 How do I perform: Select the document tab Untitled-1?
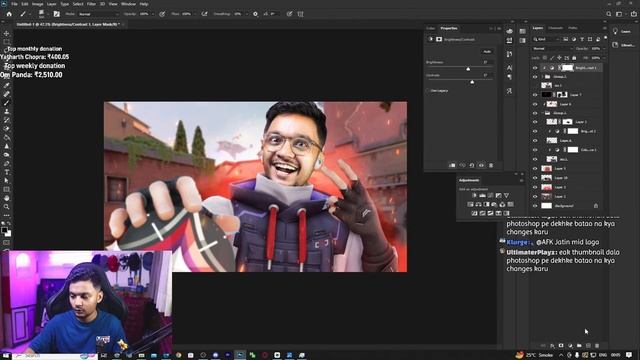pos(67,24)
